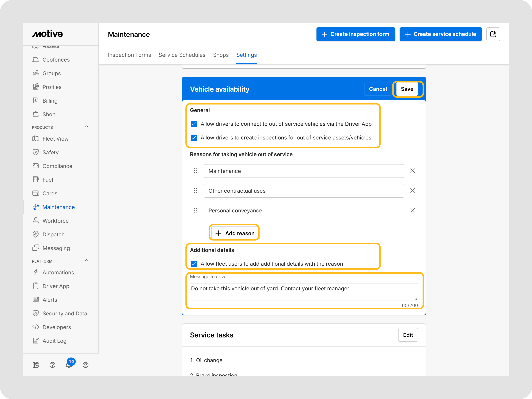The width and height of the screenshot is (532, 399).
Task: Save Vehicle availability settings
Action: 407,89
